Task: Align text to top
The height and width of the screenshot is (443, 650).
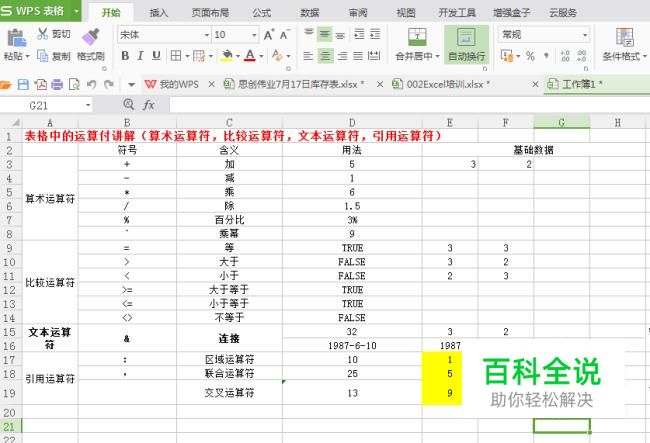Action: point(309,32)
